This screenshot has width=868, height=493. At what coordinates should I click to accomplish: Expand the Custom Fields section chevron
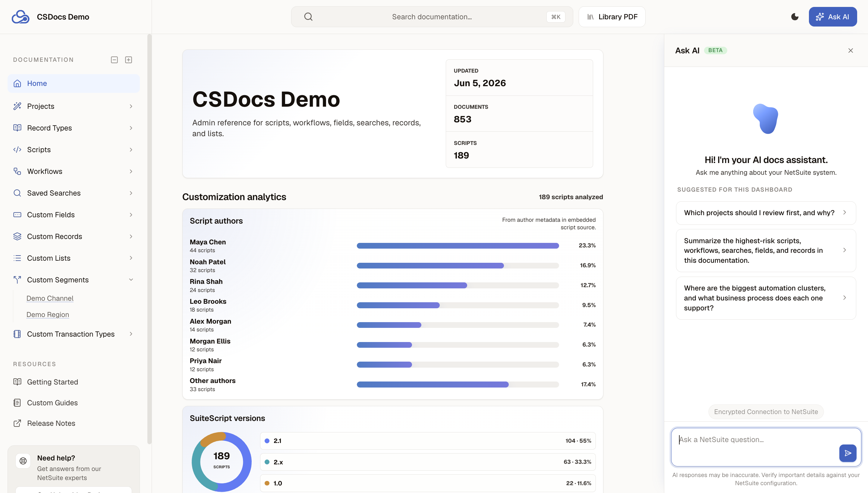point(131,215)
